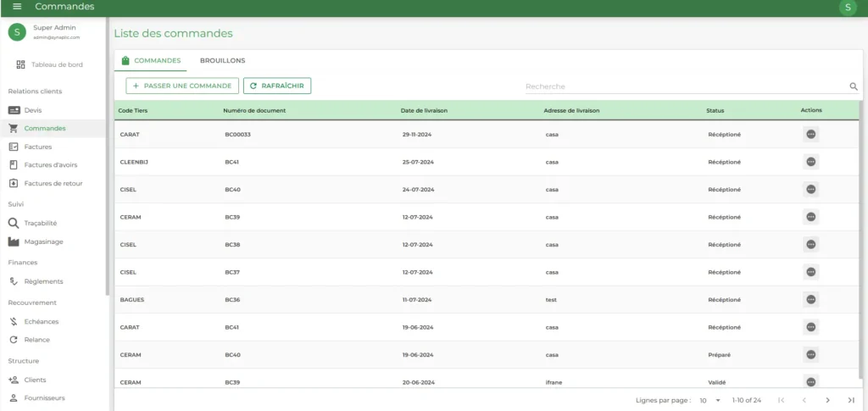
Task: Click the user avatar in top bar
Action: pyautogui.click(x=848, y=7)
